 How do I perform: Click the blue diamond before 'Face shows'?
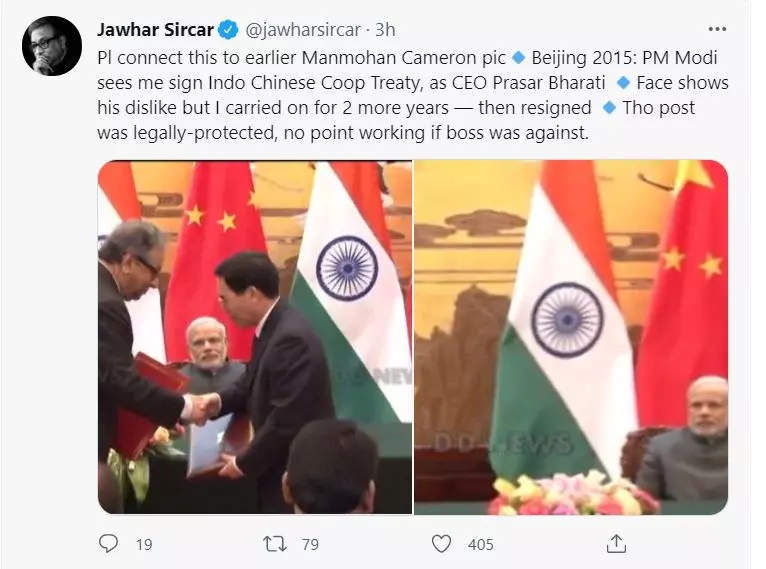[x=623, y=83]
